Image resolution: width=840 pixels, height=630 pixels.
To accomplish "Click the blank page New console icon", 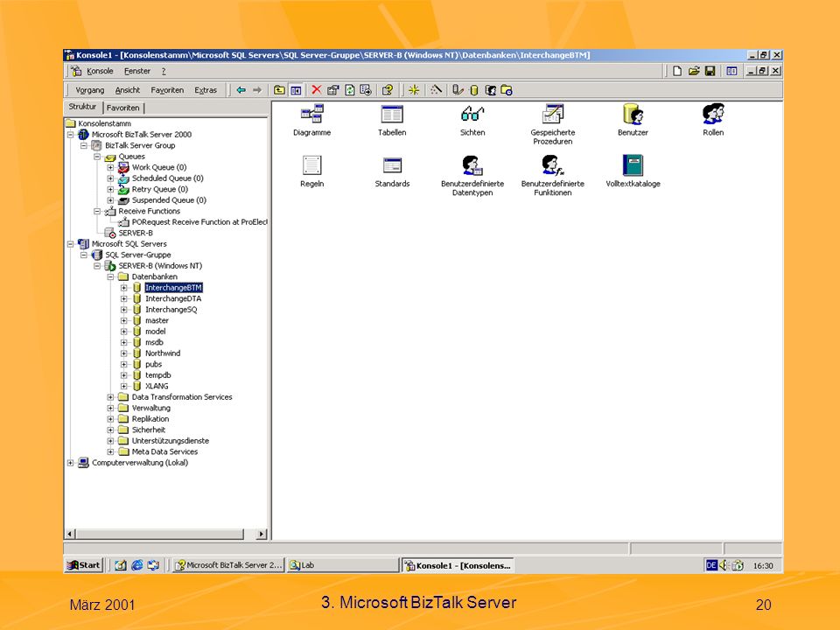I will click(x=677, y=71).
